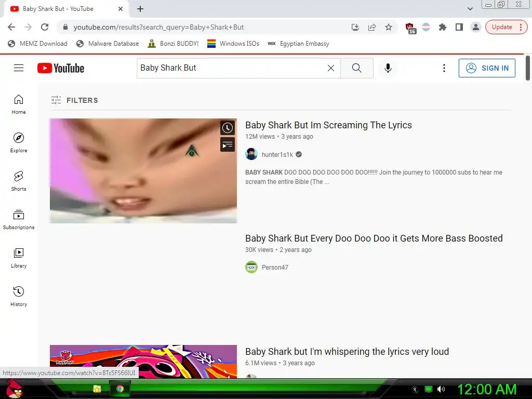Open Egyptian Embassy bookmark
This screenshot has width=532, height=399.
pyautogui.click(x=298, y=44)
